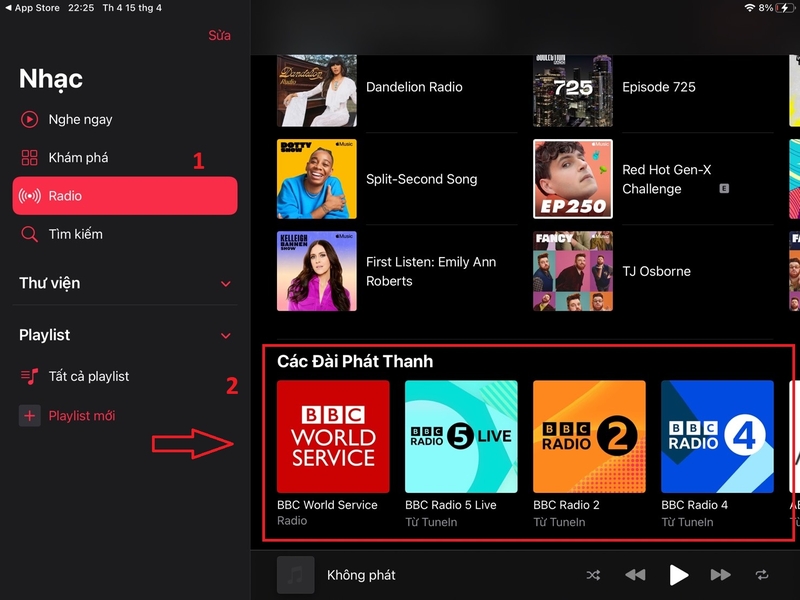Tap the explicit E badge on Red Hot Gen-X
Image resolution: width=800 pixels, height=600 pixels.
[x=724, y=189]
